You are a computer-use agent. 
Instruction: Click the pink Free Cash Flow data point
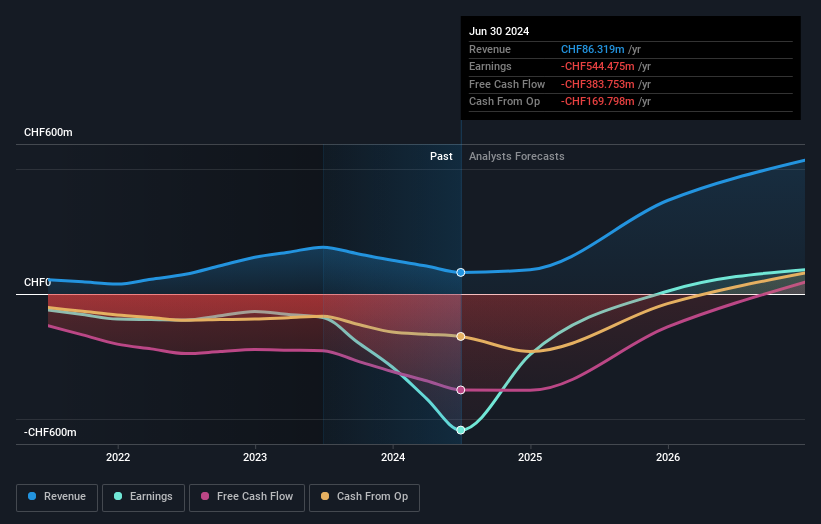(x=461, y=389)
